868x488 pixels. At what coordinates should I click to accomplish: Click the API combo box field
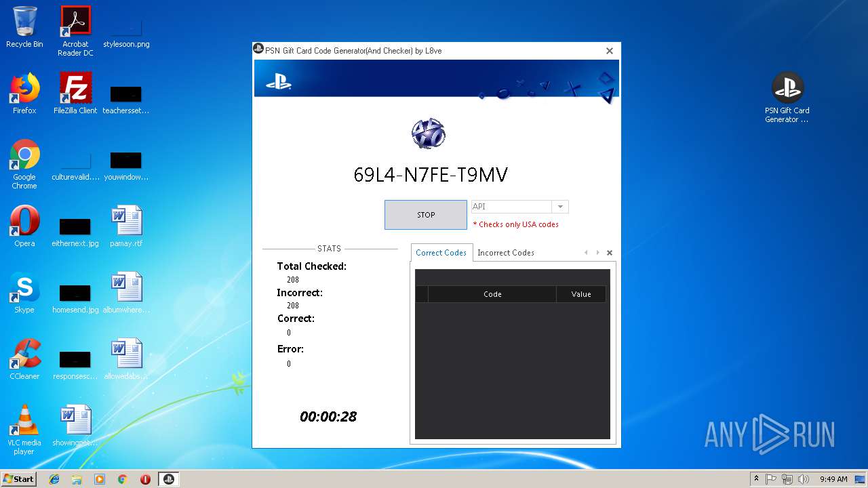(512, 207)
